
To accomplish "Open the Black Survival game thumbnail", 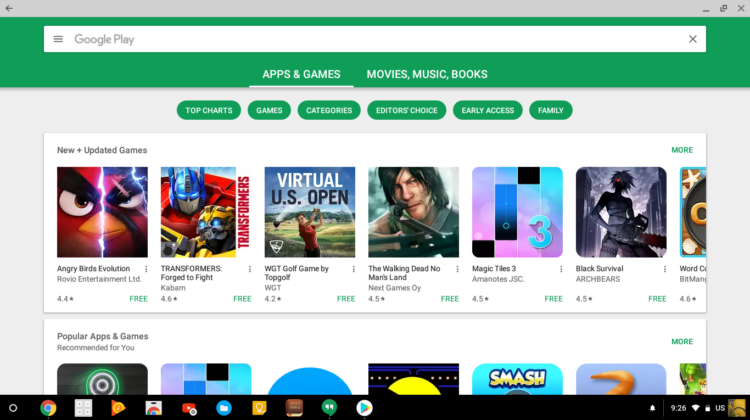I will (621, 212).
